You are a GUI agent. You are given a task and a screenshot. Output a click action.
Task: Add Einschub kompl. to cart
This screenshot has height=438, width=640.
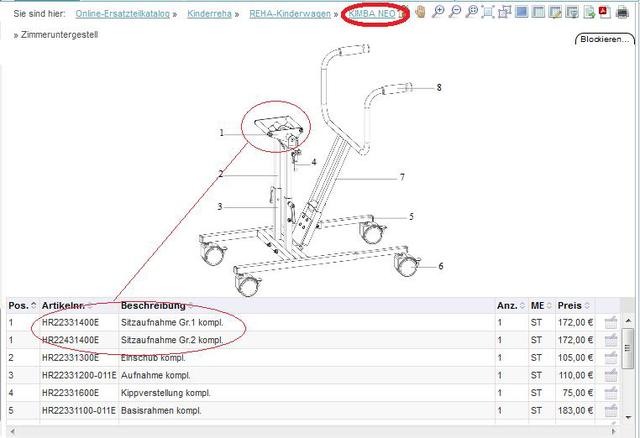click(611, 358)
